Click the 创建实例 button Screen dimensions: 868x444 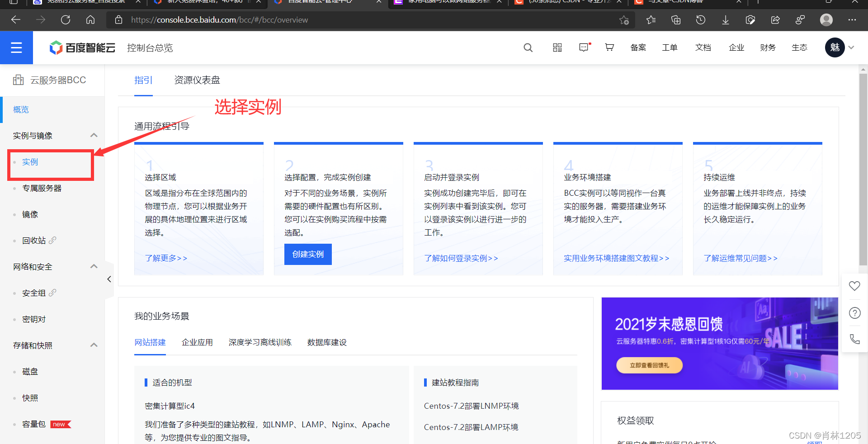pyautogui.click(x=308, y=254)
